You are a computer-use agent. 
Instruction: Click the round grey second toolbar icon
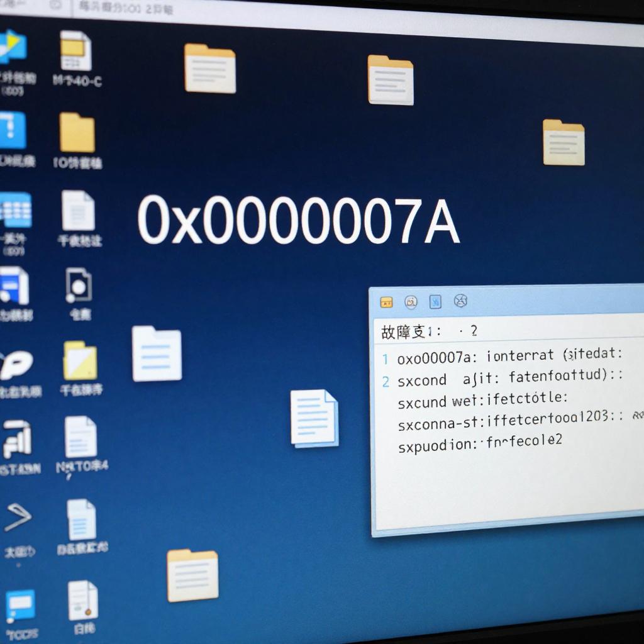(411, 302)
